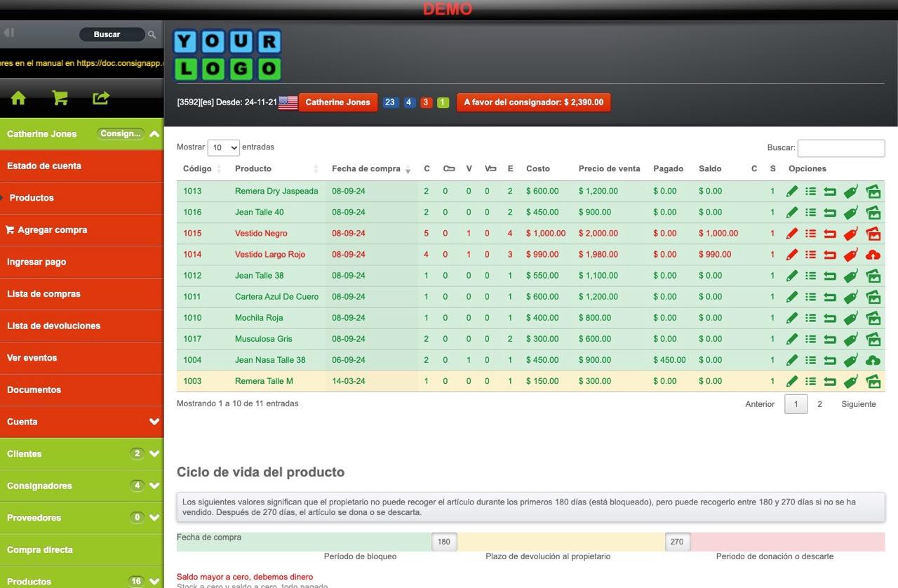This screenshot has width=898, height=588.
Task: Upload image via cloud icon for product 1014
Action: (873, 255)
